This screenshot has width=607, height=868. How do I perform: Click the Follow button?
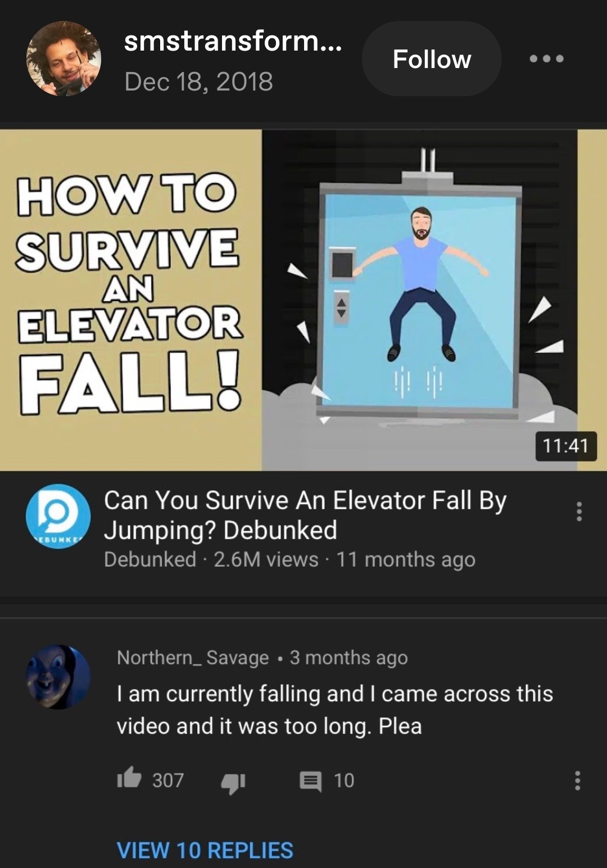click(432, 59)
